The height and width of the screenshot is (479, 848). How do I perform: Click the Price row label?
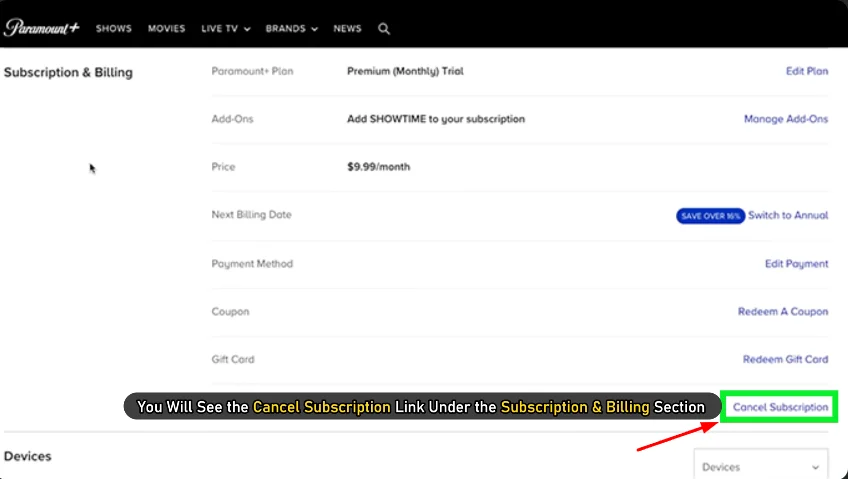223,167
